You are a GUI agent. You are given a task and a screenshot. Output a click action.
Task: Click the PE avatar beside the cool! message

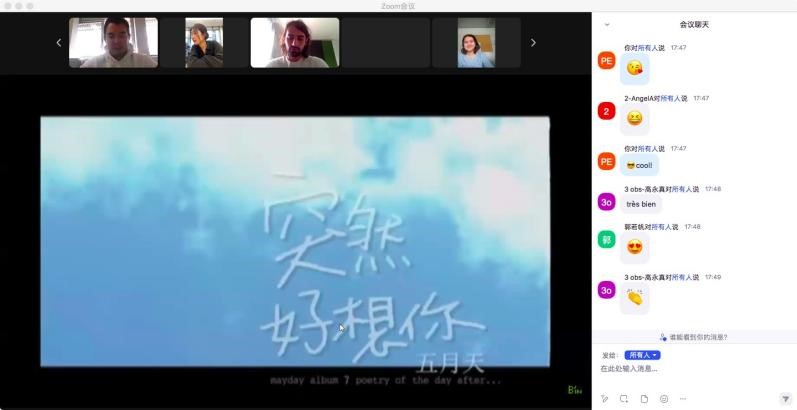(x=606, y=161)
